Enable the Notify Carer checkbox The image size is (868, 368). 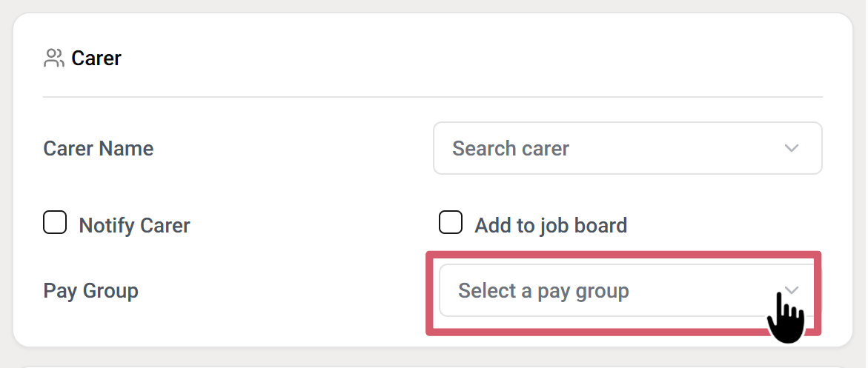point(55,223)
